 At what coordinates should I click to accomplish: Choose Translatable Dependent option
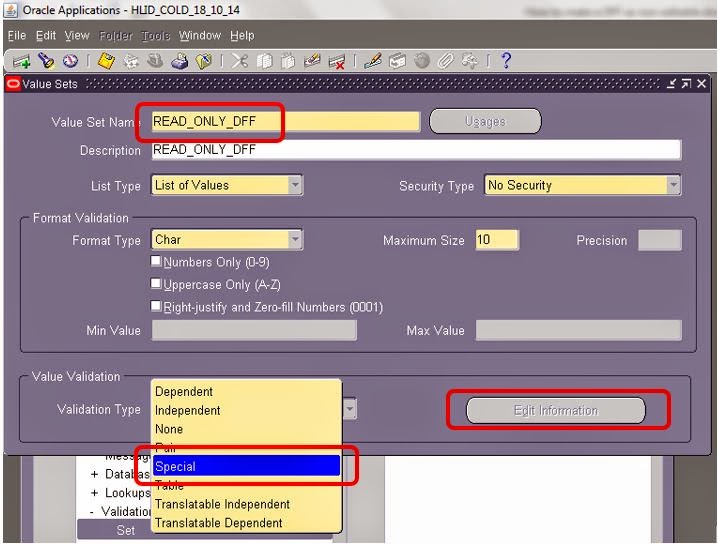(x=246, y=523)
